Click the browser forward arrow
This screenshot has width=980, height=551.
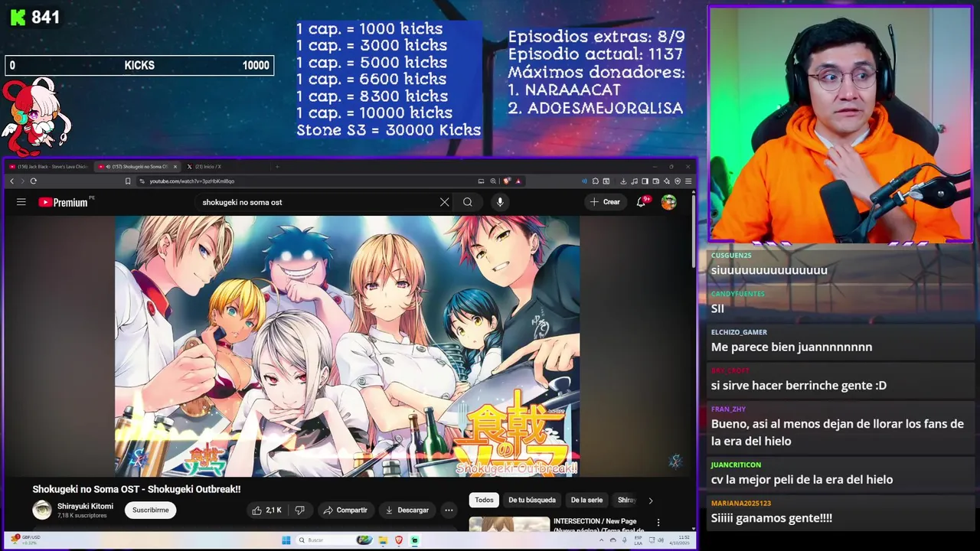tap(22, 181)
